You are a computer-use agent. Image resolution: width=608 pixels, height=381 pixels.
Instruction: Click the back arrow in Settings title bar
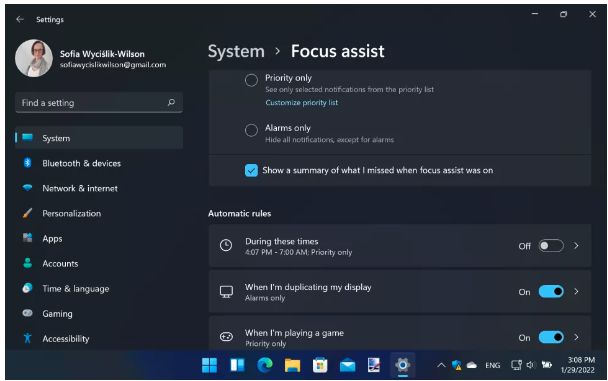click(x=20, y=19)
